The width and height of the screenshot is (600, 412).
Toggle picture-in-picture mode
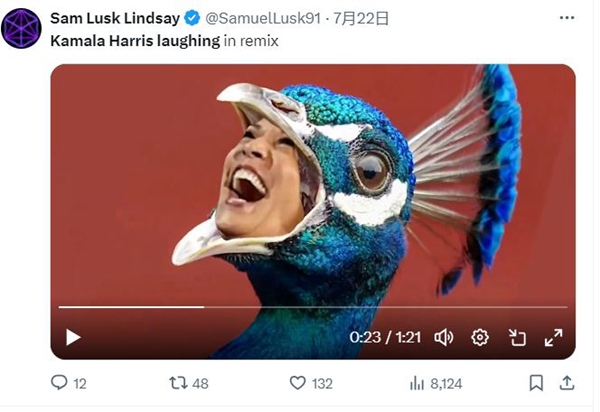(517, 337)
